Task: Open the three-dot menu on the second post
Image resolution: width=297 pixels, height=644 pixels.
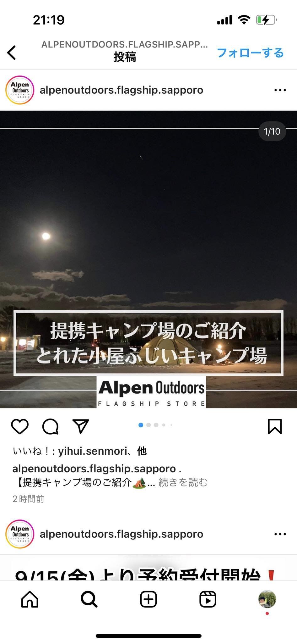Action: tap(280, 534)
